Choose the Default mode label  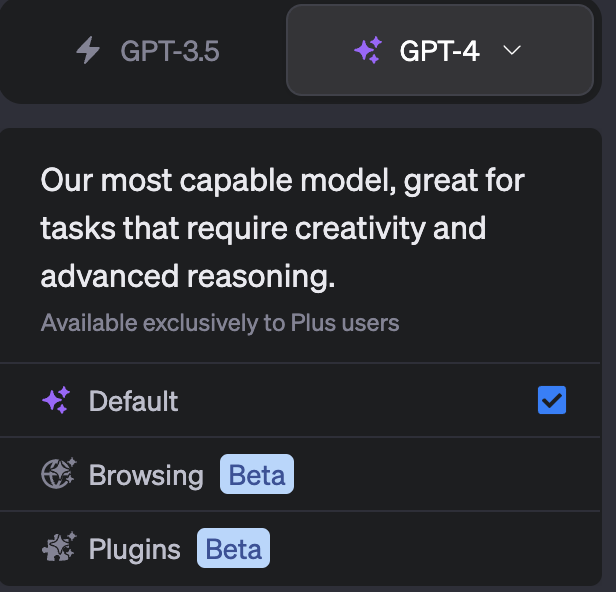[x=133, y=401]
